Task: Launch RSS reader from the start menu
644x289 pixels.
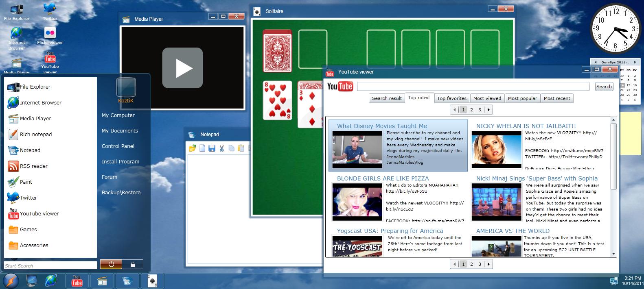Action: pos(50,166)
